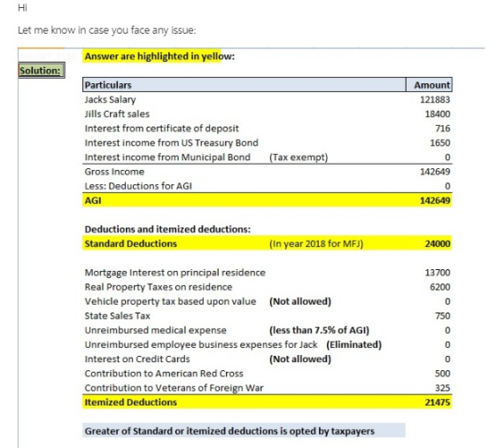Image resolution: width=496 pixels, height=448 pixels.
Task: Click 'Unreimbursed employee business expenses for Jack'
Action: (201, 344)
